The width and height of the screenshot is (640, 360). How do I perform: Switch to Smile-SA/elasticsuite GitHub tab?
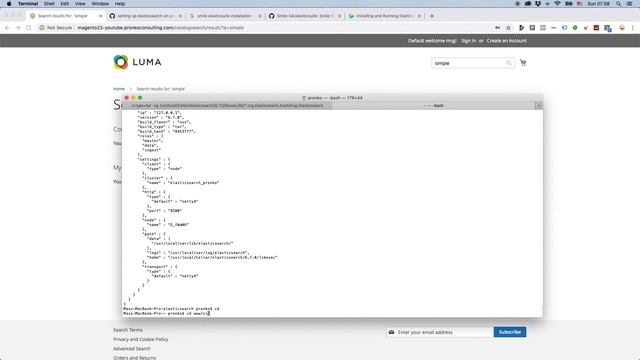(x=304, y=16)
